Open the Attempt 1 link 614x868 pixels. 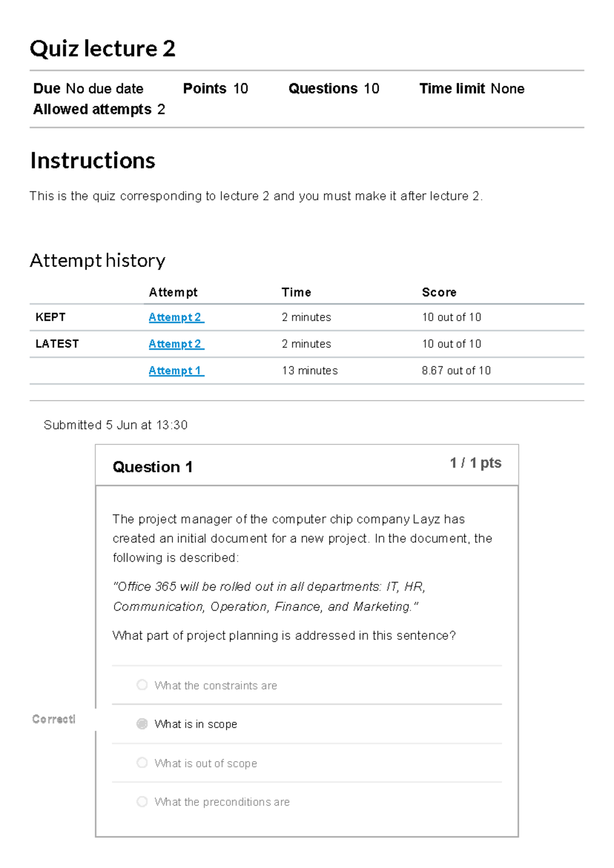[x=176, y=370]
